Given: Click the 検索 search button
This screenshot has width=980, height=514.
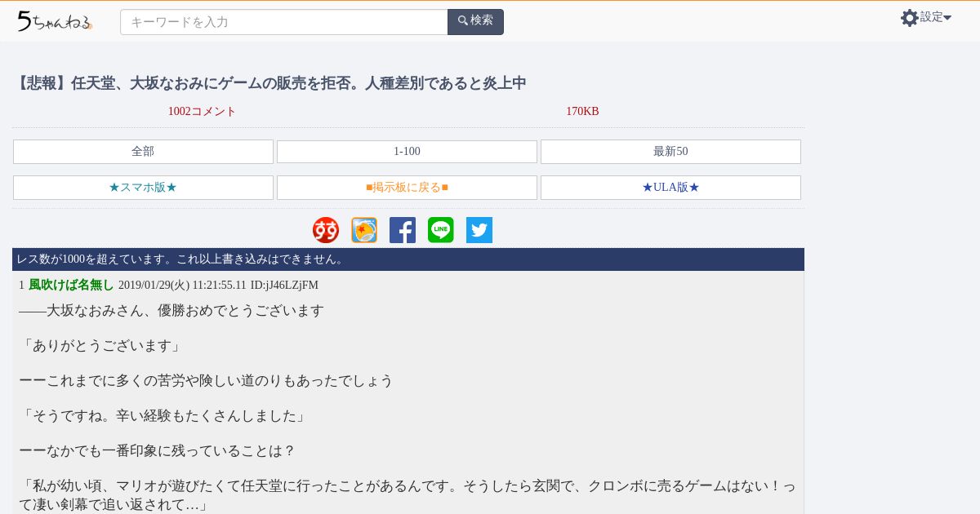Looking at the screenshot, I should 475,22.
